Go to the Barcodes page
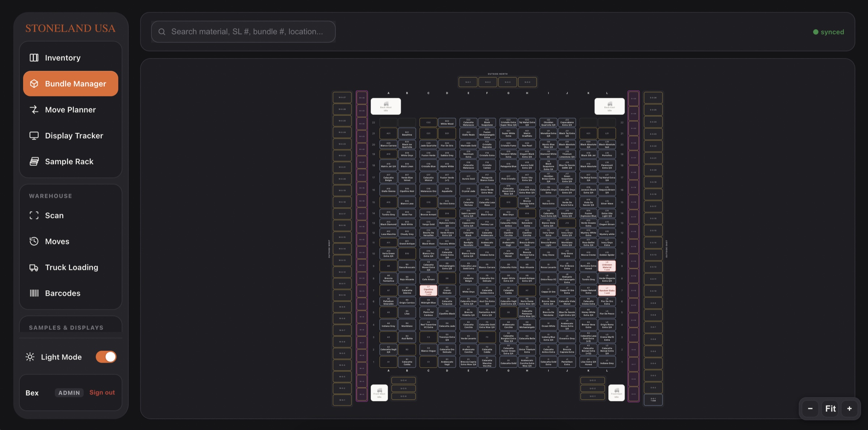 [71, 293]
